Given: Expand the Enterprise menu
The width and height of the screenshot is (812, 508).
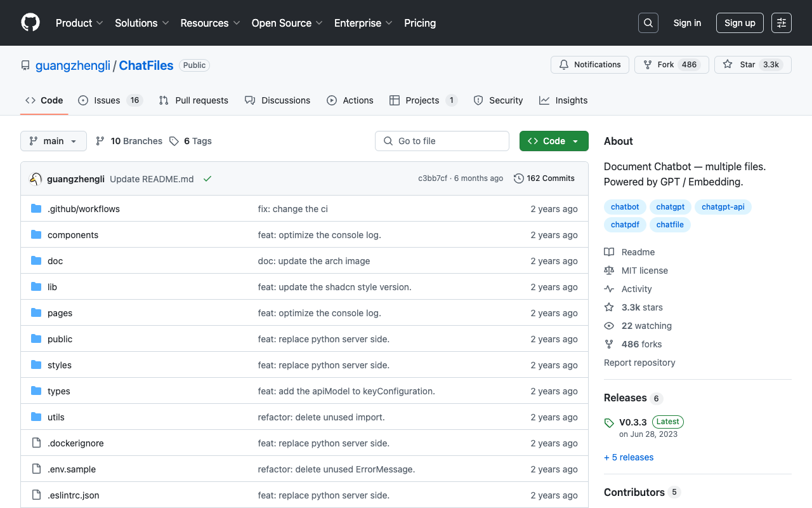Looking at the screenshot, I should (x=363, y=23).
